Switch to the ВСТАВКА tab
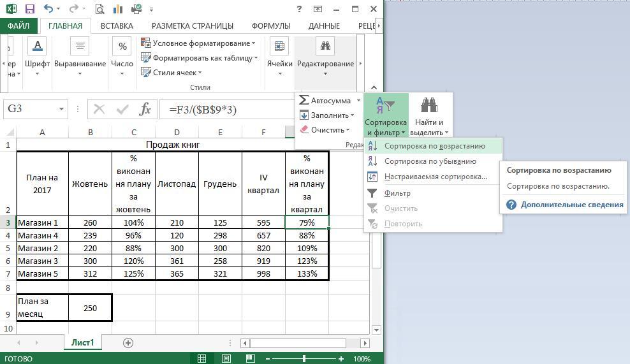 117,25
